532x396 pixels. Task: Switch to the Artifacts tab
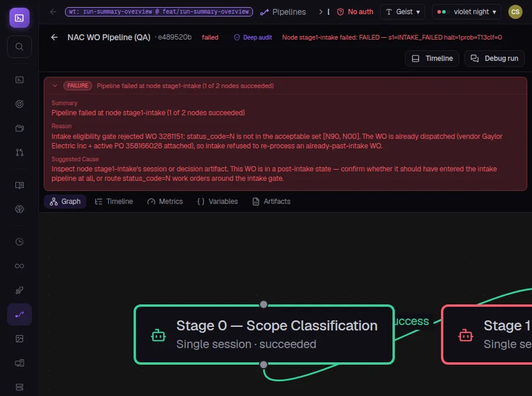tap(271, 202)
